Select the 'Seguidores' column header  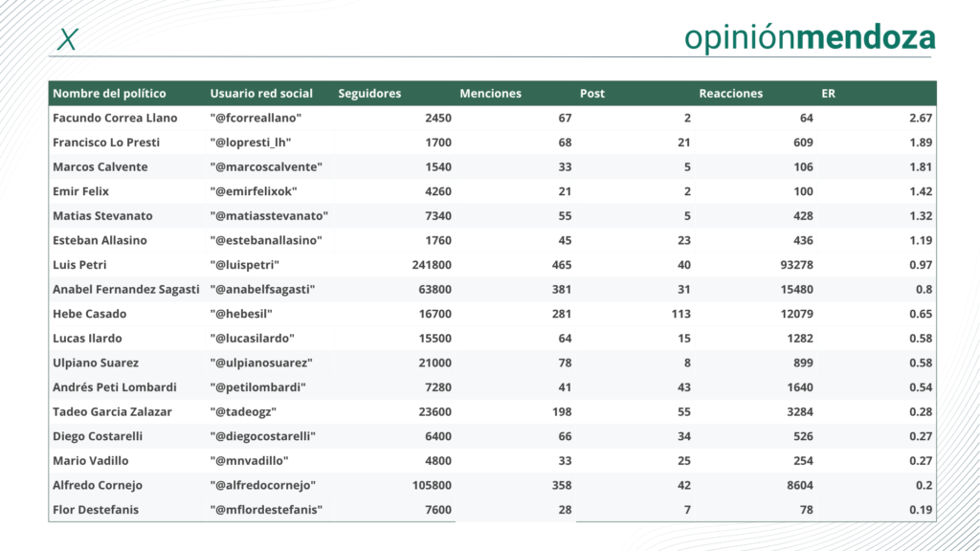(369, 94)
